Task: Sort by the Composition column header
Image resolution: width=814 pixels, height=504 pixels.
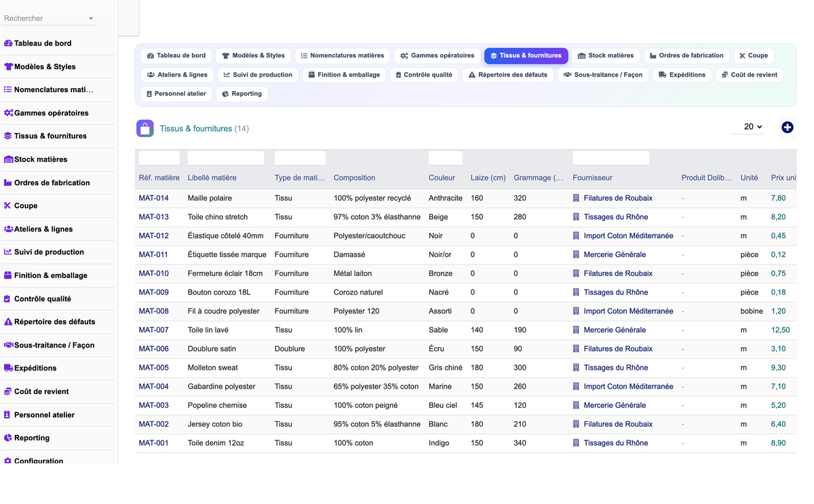Action: tap(354, 178)
